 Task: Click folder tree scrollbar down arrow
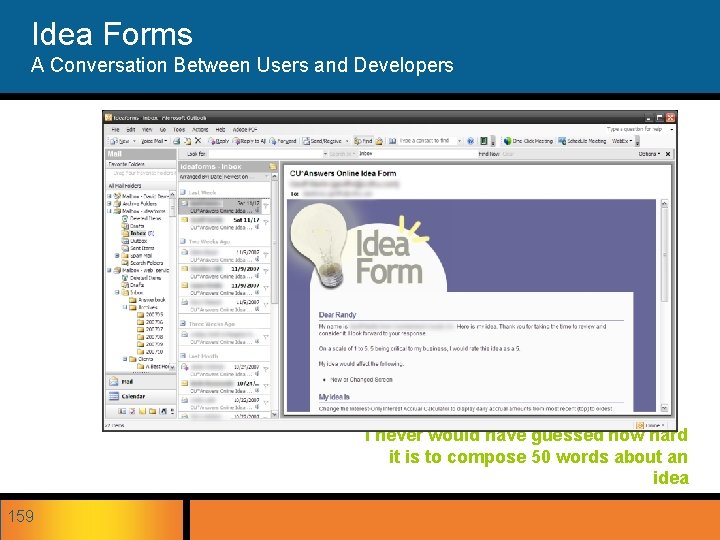point(173,367)
